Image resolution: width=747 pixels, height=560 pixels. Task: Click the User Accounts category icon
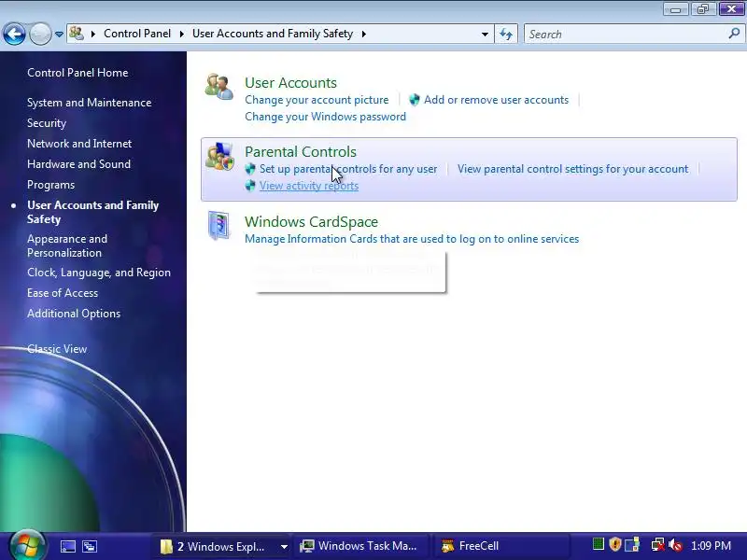219,87
